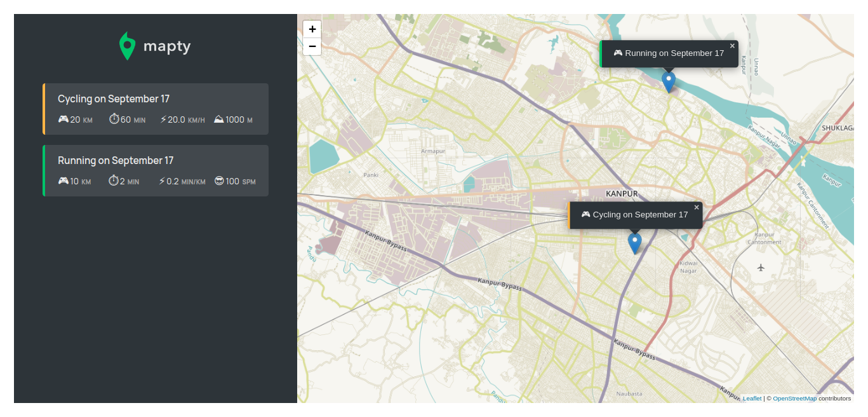Select the Running on September 17 workout card
The image size is (868, 417).
pos(155,170)
